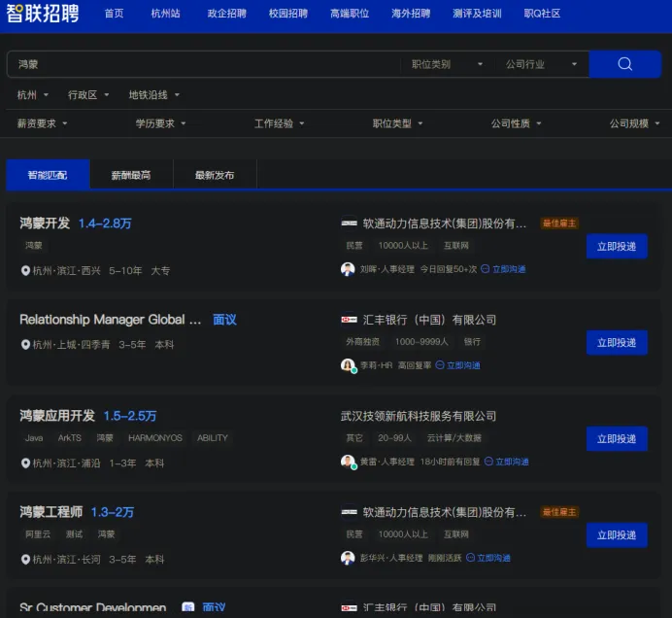The width and height of the screenshot is (672, 618).
Task: Click HSBC logo beside 汇丰银行（中国）有限公司
Action: point(349,320)
